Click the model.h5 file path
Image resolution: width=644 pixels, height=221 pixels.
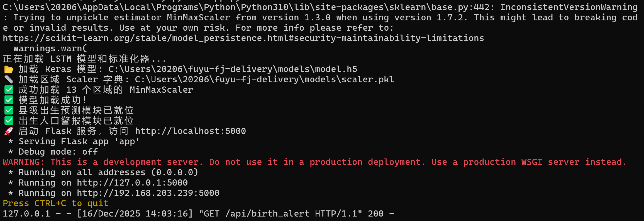coord(233,69)
